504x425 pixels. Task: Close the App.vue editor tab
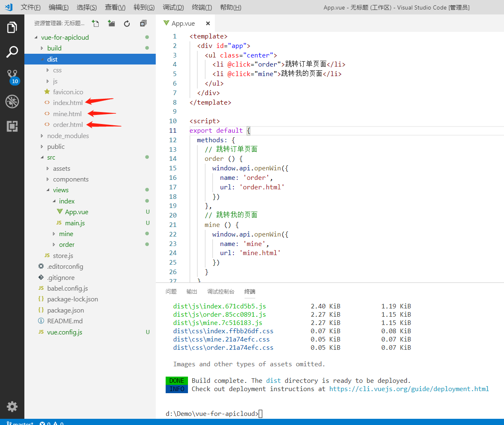[x=208, y=24]
